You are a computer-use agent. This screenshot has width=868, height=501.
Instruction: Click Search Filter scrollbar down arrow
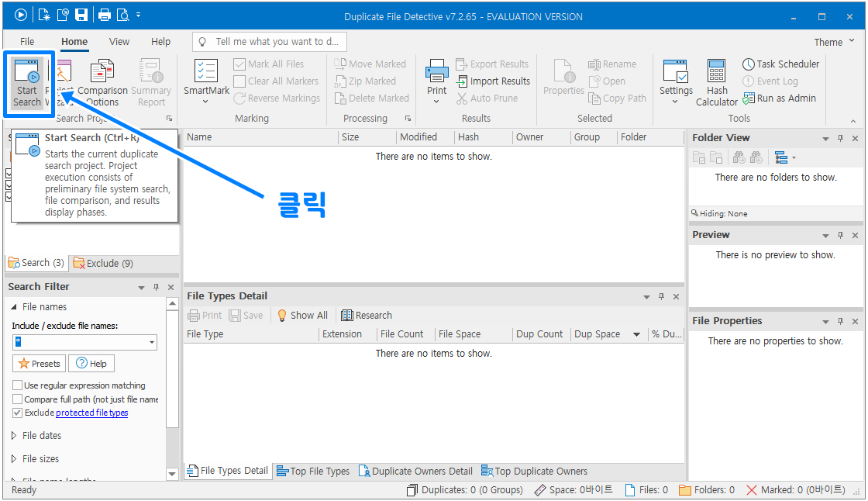(x=172, y=474)
